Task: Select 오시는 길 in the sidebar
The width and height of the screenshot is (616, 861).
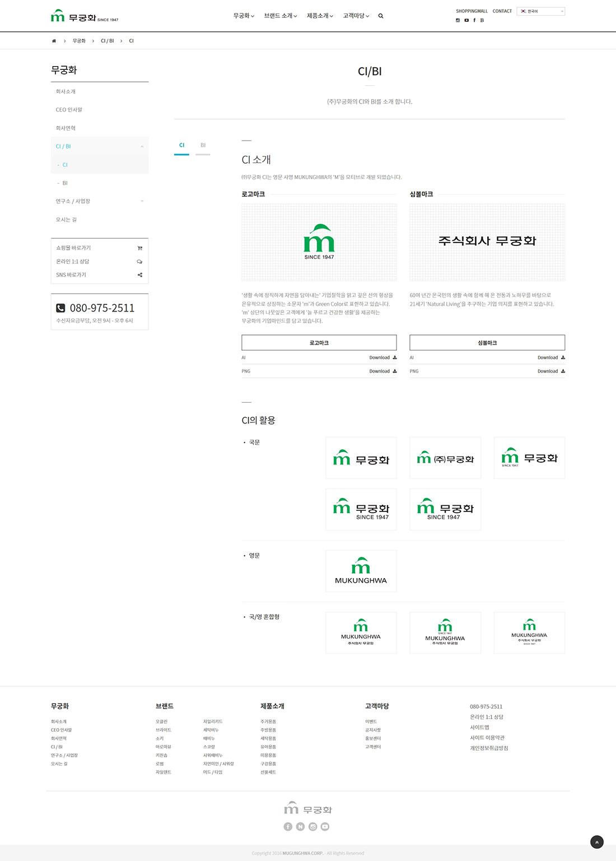Action: [x=66, y=220]
